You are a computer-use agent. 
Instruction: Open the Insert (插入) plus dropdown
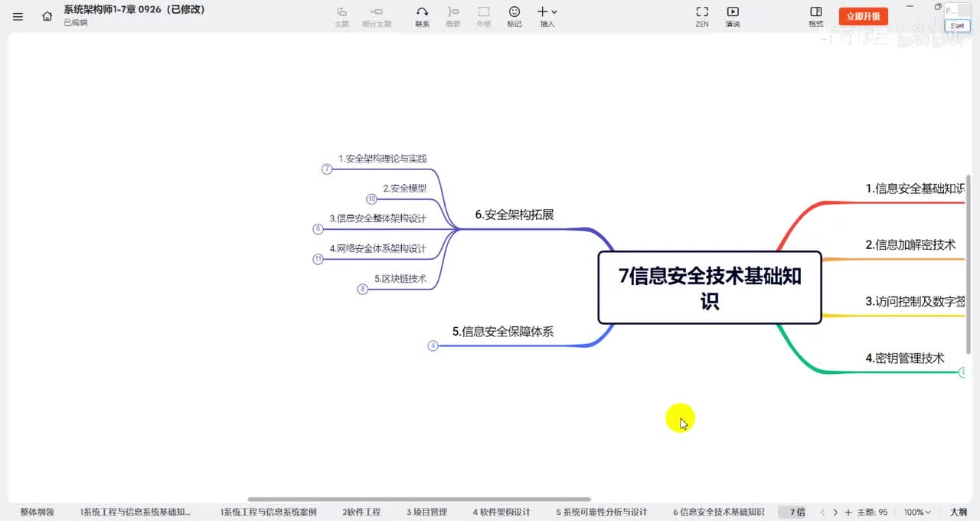point(547,16)
